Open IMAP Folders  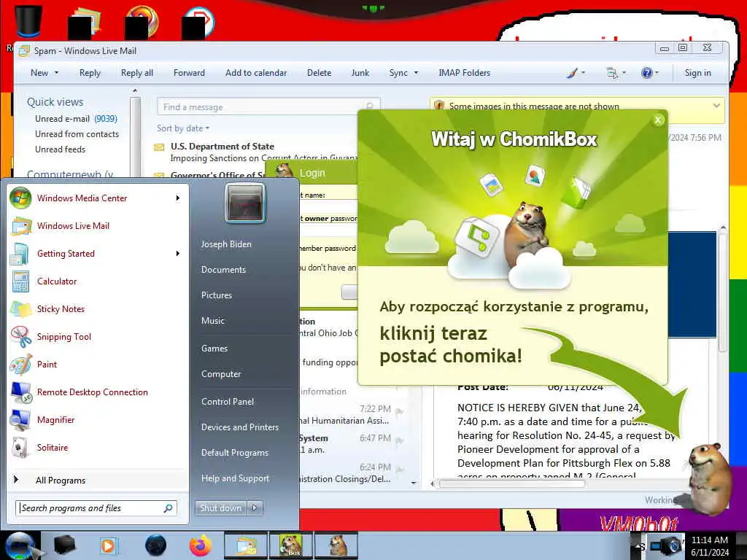coord(464,73)
